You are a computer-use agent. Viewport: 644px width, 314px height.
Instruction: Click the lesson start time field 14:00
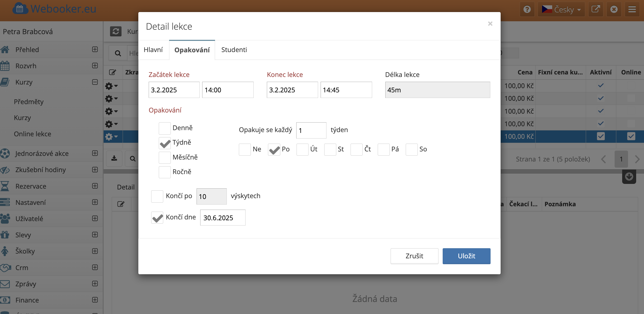coord(228,90)
